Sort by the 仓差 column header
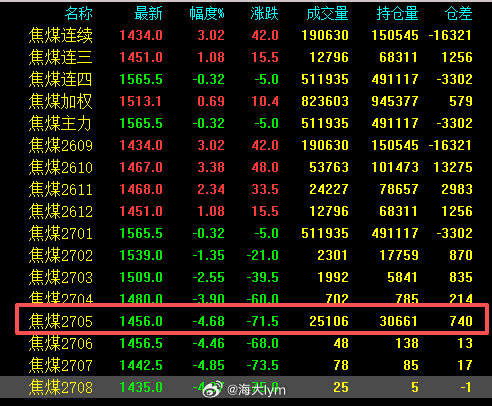The width and height of the screenshot is (492, 406). point(459,14)
